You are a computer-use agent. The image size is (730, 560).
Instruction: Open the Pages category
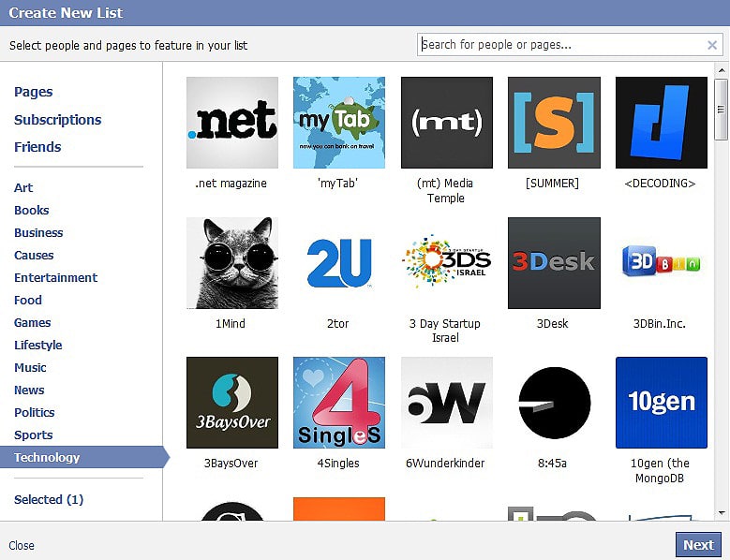coord(34,92)
